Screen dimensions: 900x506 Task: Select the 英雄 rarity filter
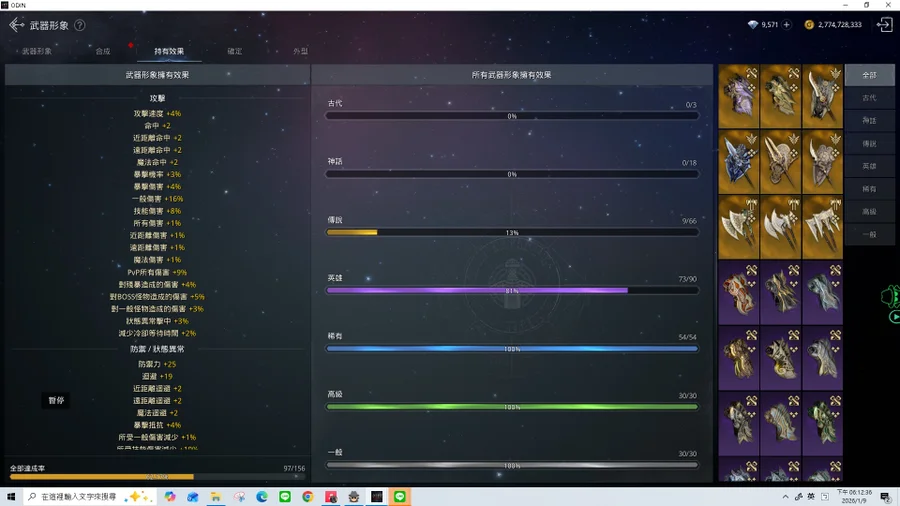(x=868, y=166)
